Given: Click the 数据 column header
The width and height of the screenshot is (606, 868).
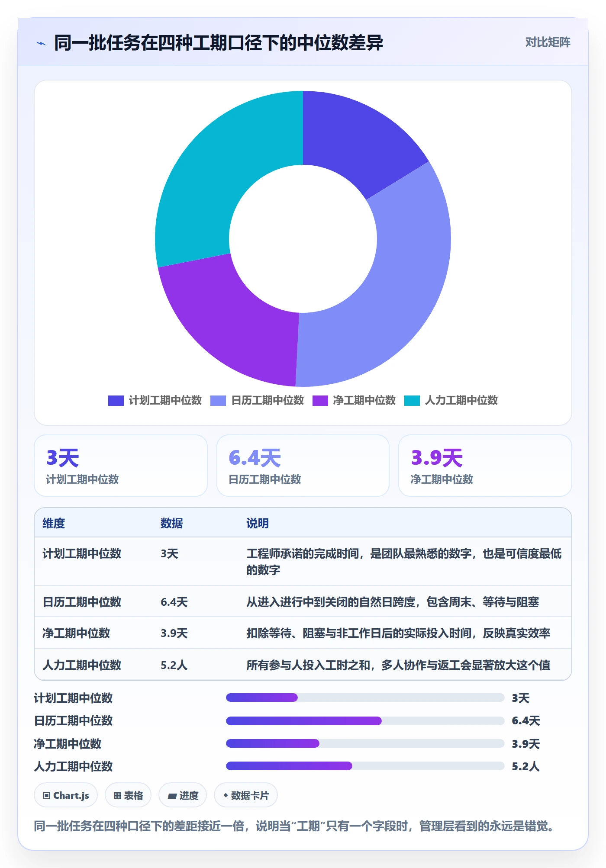Looking at the screenshot, I should click(172, 523).
